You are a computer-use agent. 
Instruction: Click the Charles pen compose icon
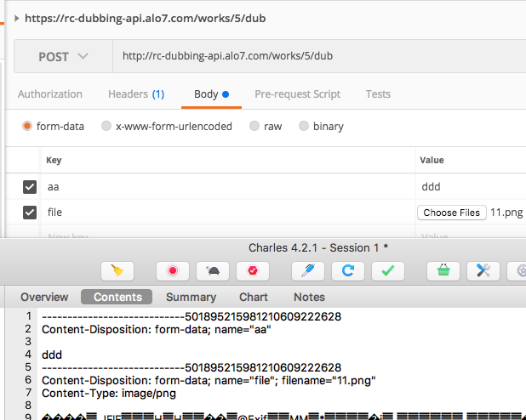tap(308, 270)
